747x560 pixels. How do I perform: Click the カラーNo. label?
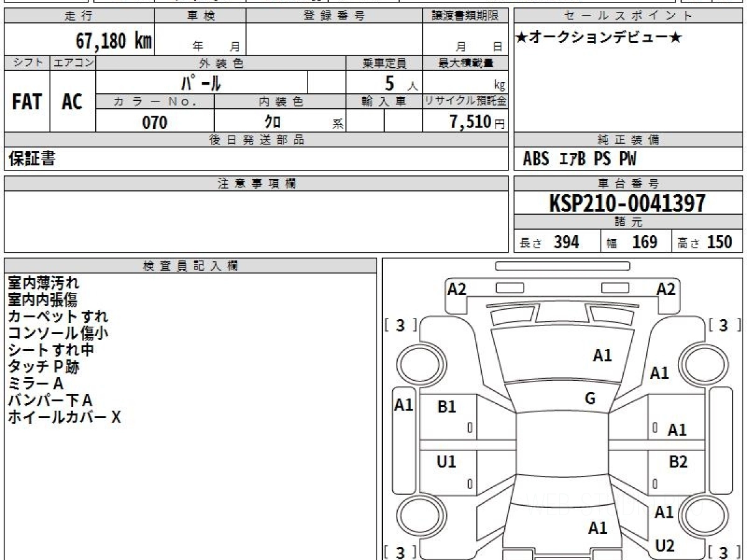click(x=155, y=101)
